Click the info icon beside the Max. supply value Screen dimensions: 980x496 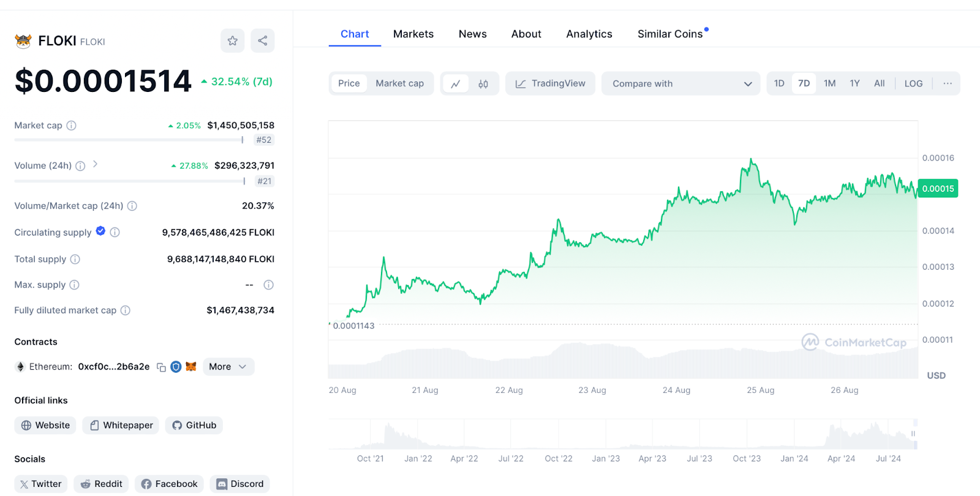point(268,285)
